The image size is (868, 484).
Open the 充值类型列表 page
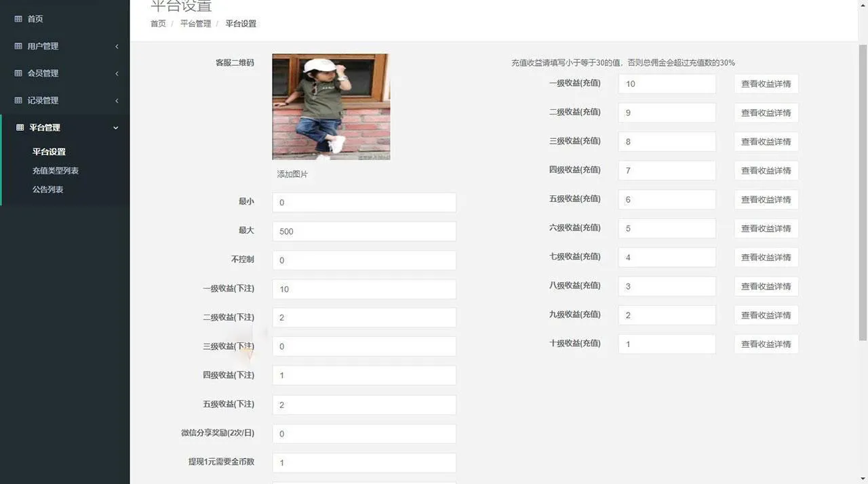pos(55,170)
